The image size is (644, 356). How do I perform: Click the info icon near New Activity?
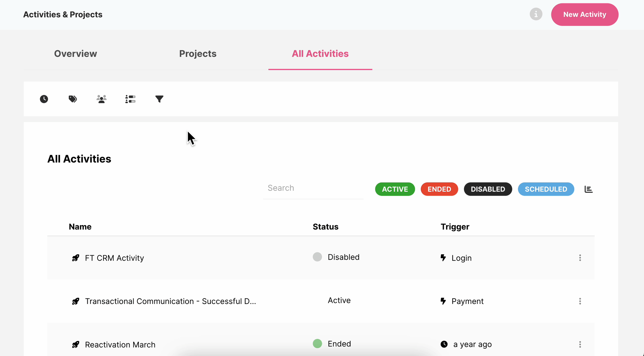tap(536, 14)
